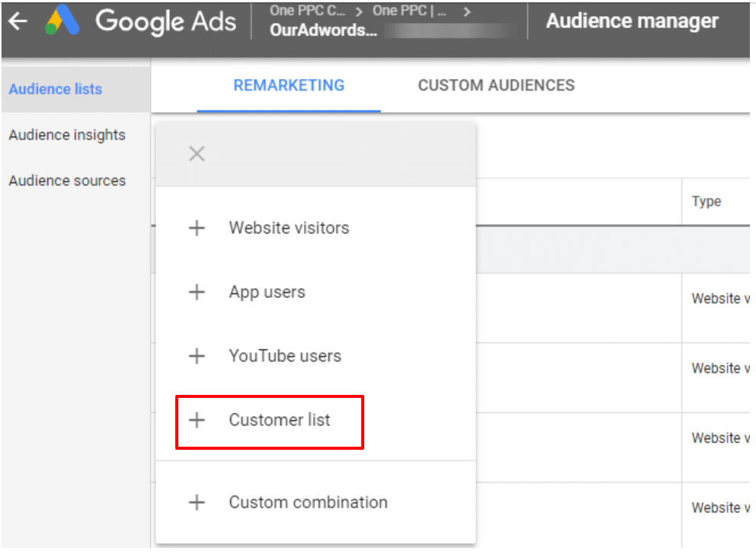Image resolution: width=756 pixels, height=558 pixels.
Task: Click the One PPC C... breadcrumb
Action: pos(307,11)
